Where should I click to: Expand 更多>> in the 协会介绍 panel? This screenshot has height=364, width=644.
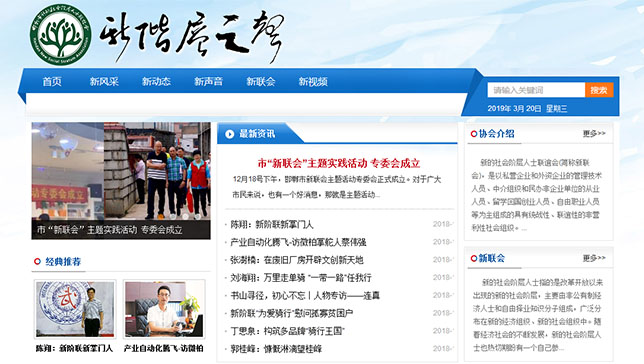click(594, 134)
